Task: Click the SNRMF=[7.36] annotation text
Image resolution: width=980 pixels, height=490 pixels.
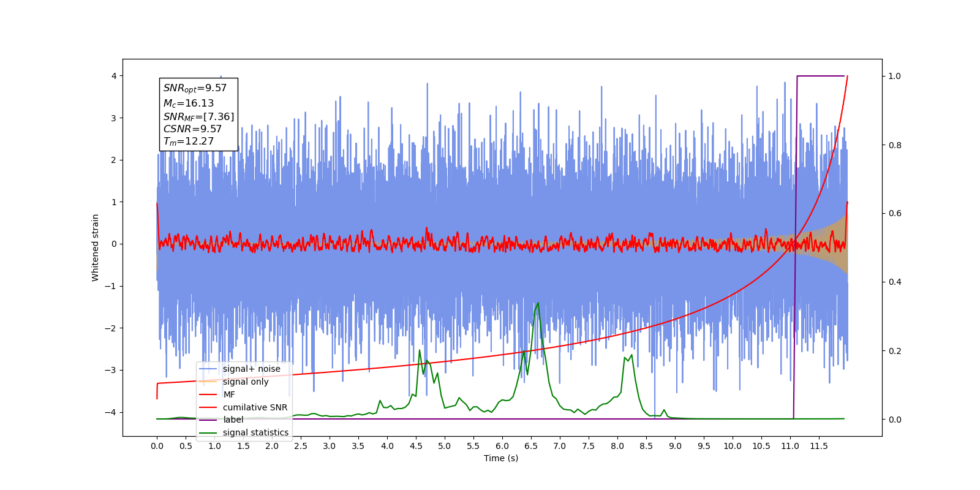Action: coord(198,116)
